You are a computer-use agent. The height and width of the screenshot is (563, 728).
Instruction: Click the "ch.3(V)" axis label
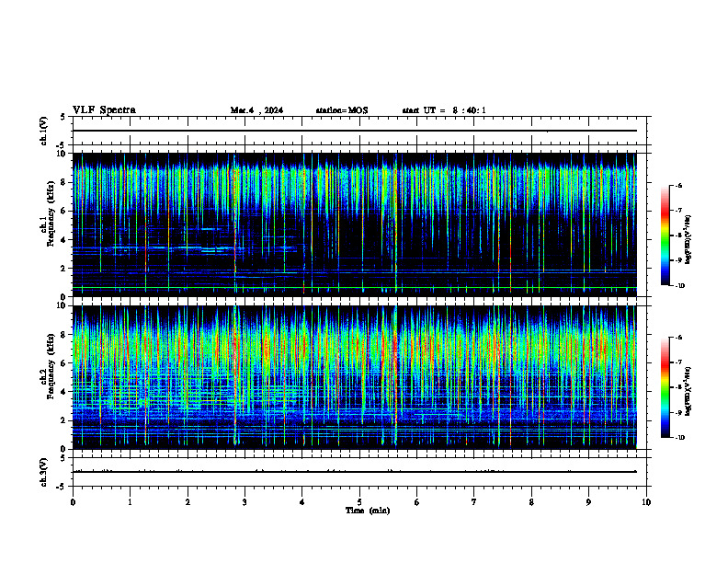pyautogui.click(x=43, y=472)
